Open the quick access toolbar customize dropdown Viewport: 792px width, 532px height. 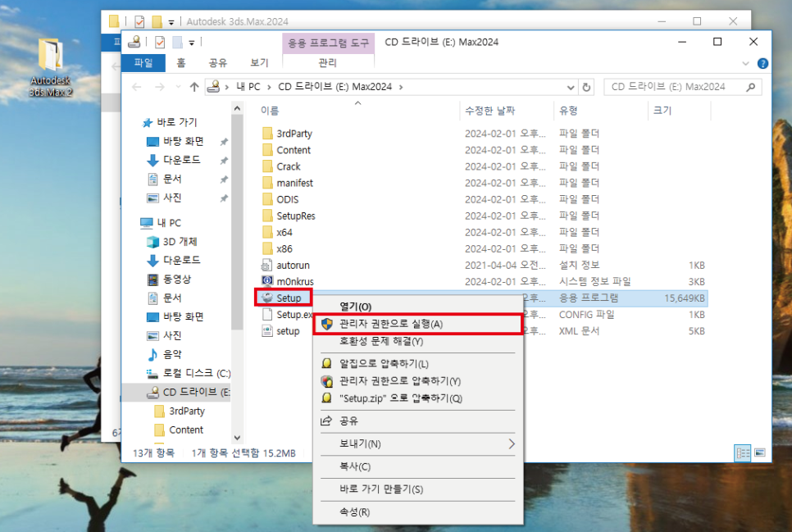191,43
